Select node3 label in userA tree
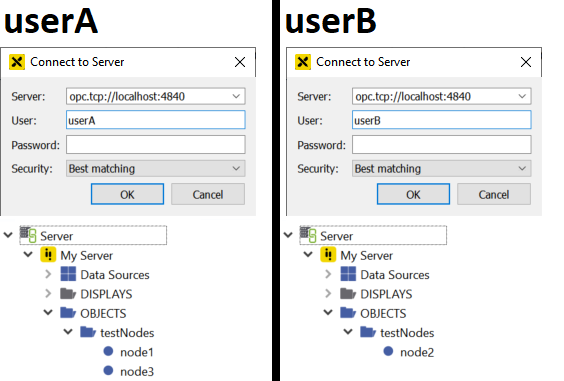564x381 pixels. pyautogui.click(x=137, y=371)
